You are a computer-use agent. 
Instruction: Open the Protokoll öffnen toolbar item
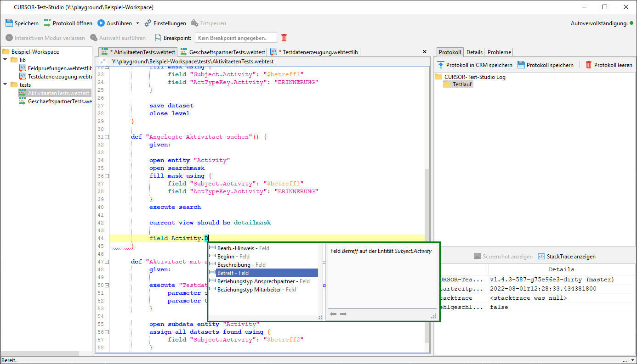pos(68,23)
